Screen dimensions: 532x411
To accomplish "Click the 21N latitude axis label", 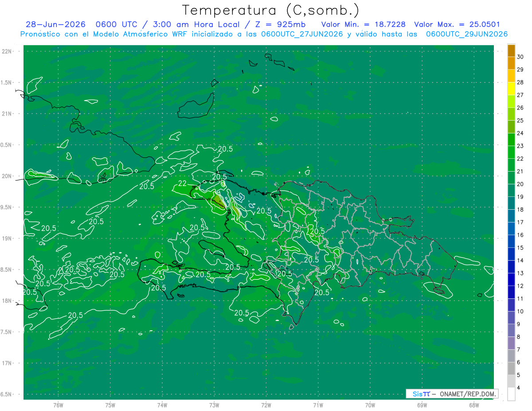I will click(7, 114).
